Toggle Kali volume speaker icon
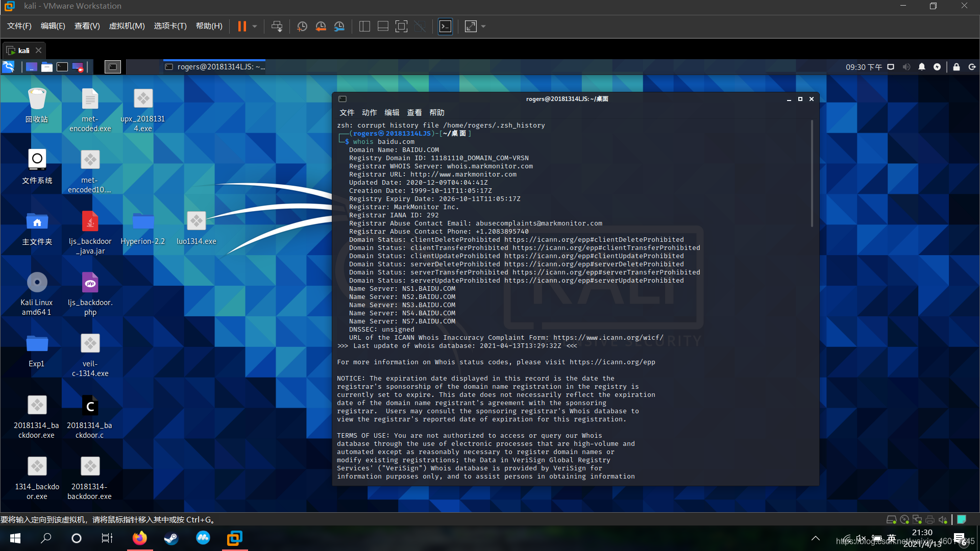 click(906, 67)
